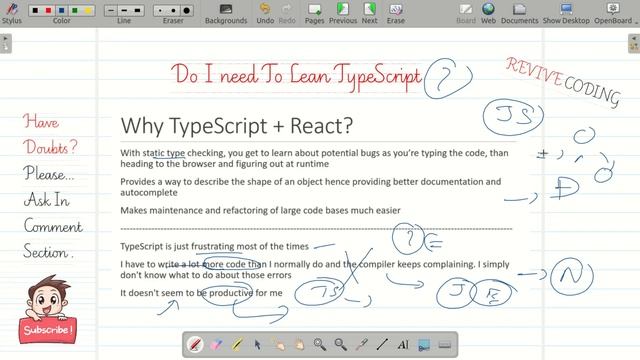Expand the right library panel
The image size is (640, 360).
[634, 43]
